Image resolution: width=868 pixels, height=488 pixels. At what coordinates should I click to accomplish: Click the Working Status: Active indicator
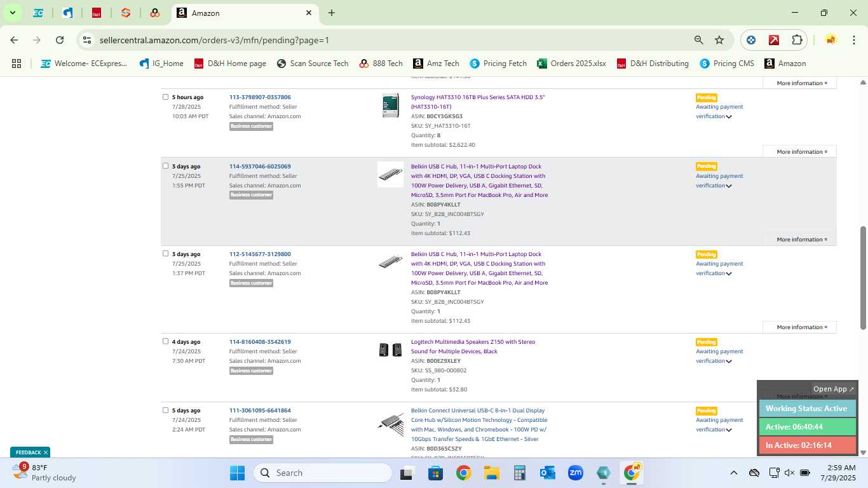(807, 409)
